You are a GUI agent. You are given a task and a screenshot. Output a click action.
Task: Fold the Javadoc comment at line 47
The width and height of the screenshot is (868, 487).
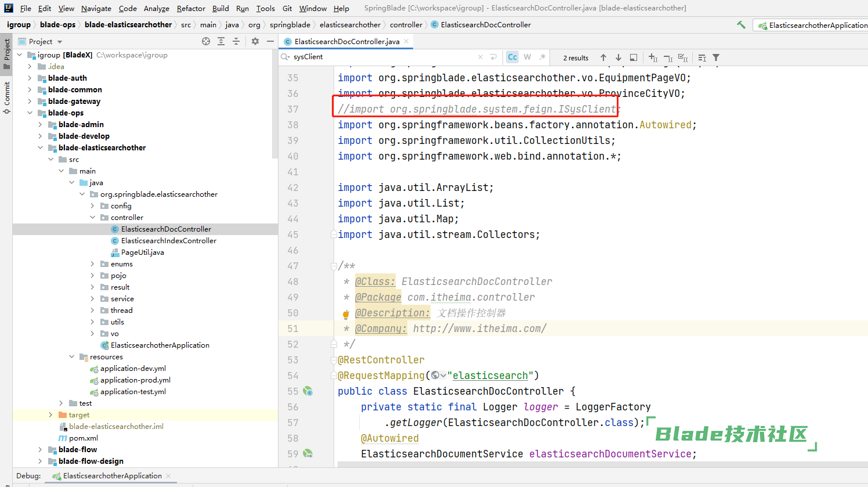(x=334, y=266)
